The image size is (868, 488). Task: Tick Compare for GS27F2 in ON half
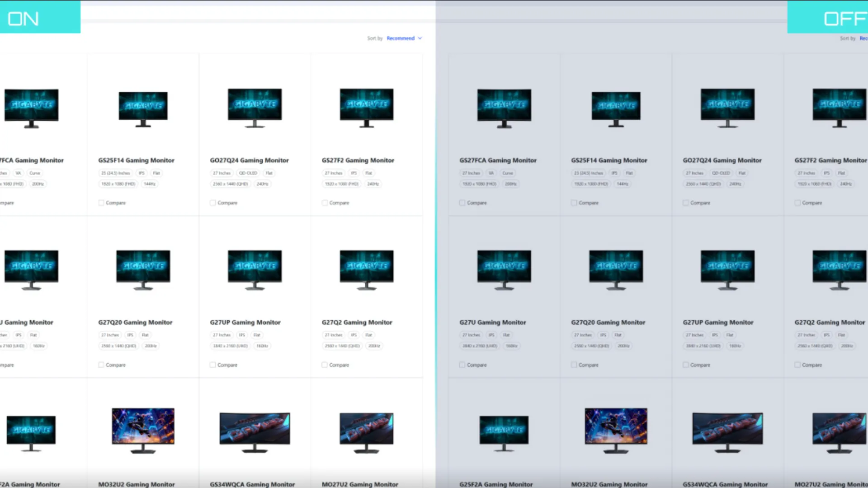[x=325, y=203]
